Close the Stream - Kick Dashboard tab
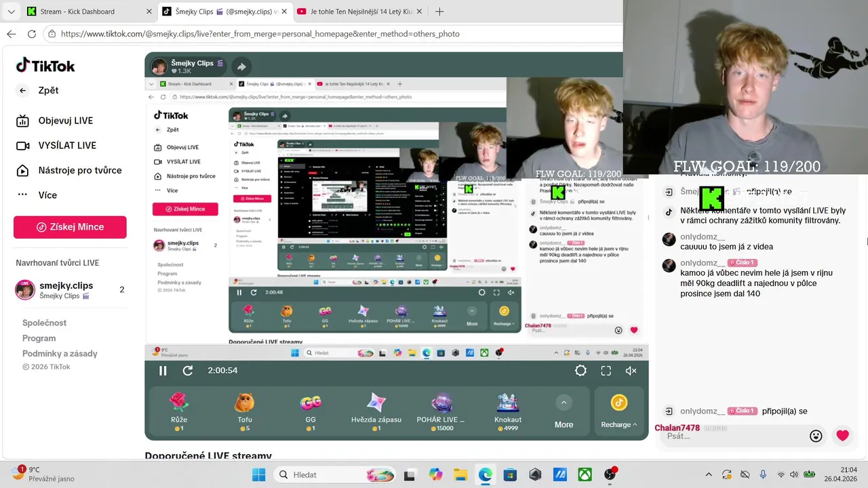The height and width of the screenshot is (488, 868). 149,12
